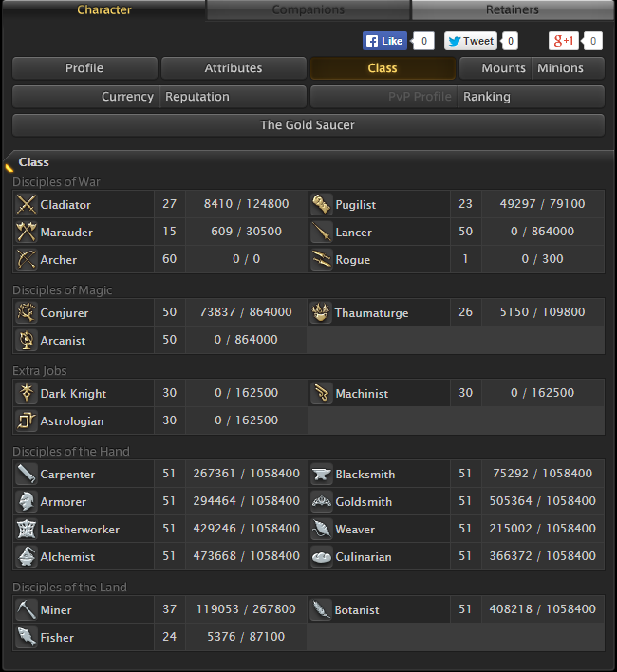617x672 pixels.
Task: Click the Armorer helmet icon
Action: (x=27, y=501)
